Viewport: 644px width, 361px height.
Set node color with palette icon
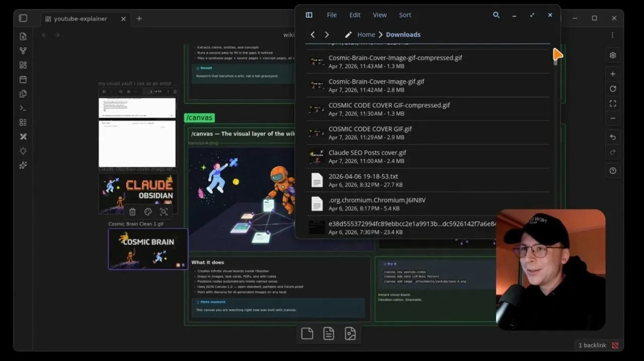(148, 212)
